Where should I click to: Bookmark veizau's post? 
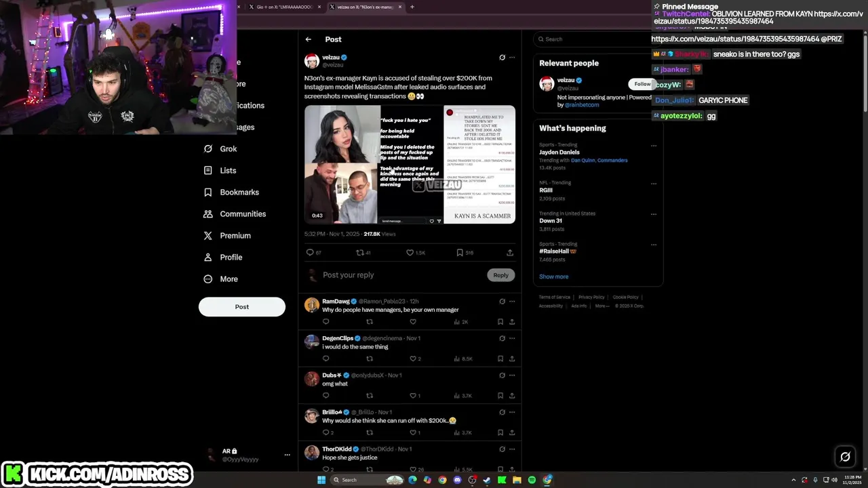point(460,253)
